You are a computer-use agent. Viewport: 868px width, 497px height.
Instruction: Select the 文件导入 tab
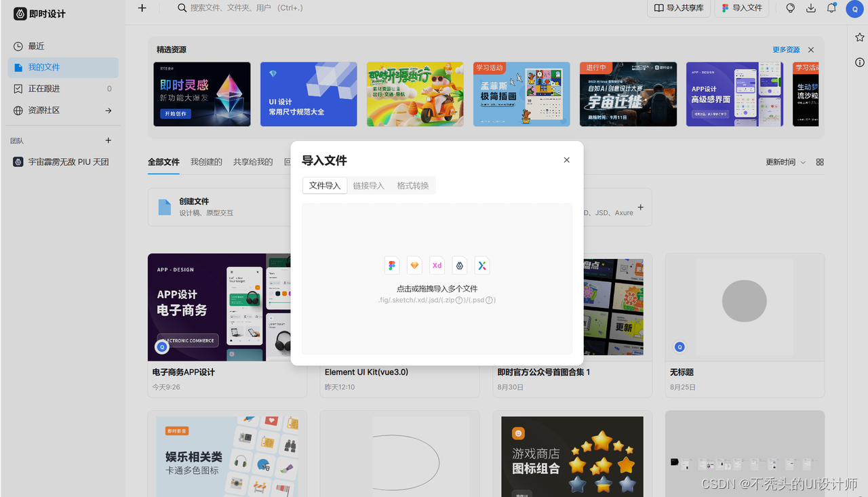click(x=325, y=186)
